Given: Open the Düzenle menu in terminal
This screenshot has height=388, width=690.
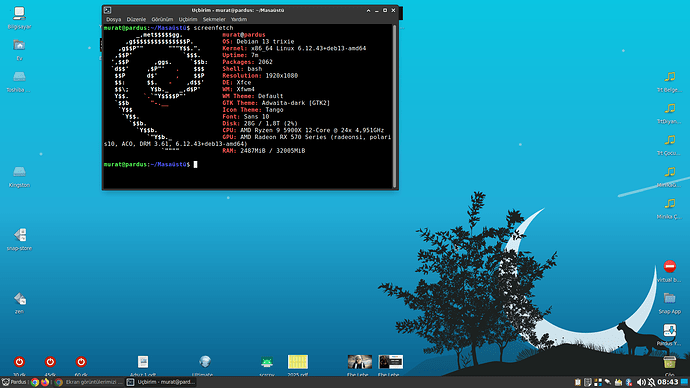Looking at the screenshot, I should tap(136, 19).
